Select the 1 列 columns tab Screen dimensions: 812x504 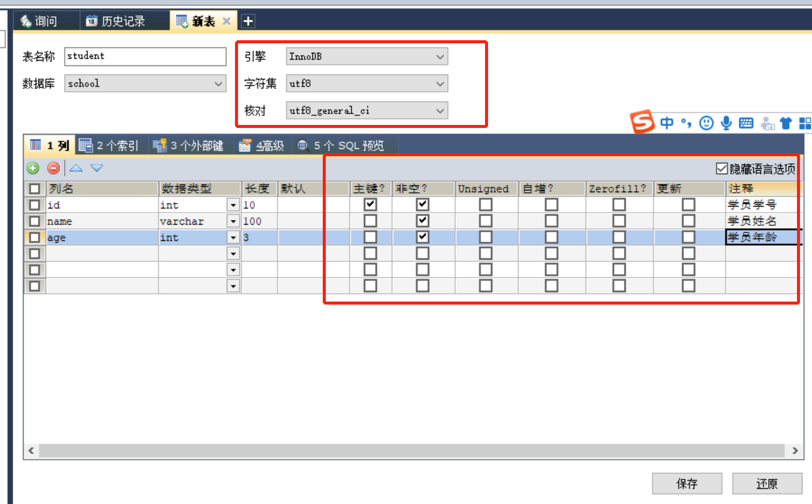pos(50,145)
